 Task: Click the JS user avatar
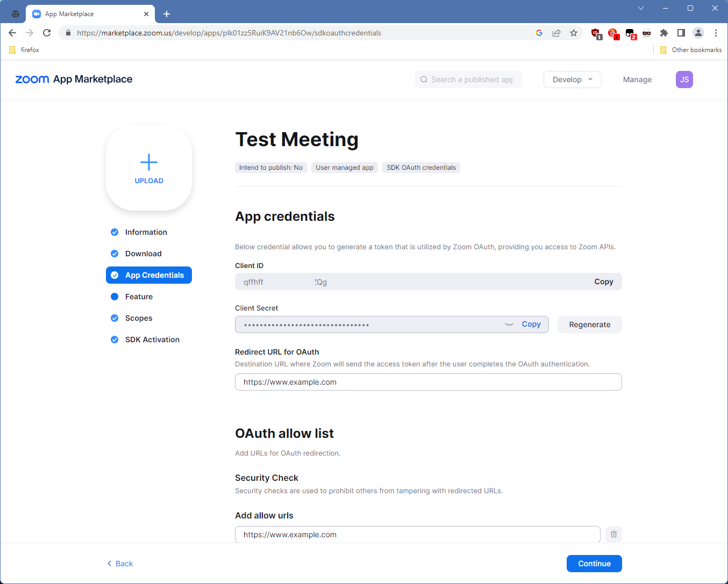[x=684, y=80]
